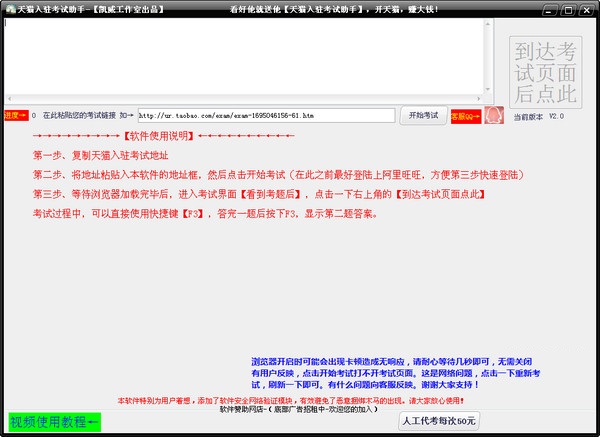Screen dimensions: 600x437
Task: Click inside the top blank text area
Action: coord(243,56)
